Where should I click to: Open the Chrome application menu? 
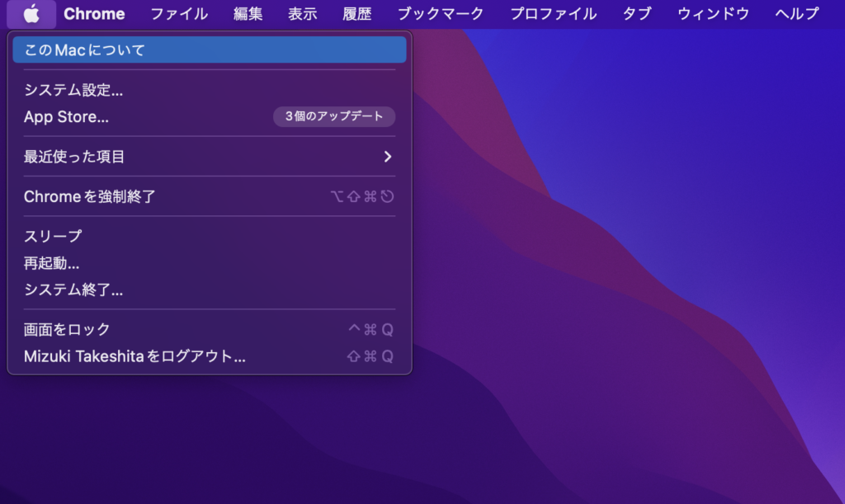(94, 14)
